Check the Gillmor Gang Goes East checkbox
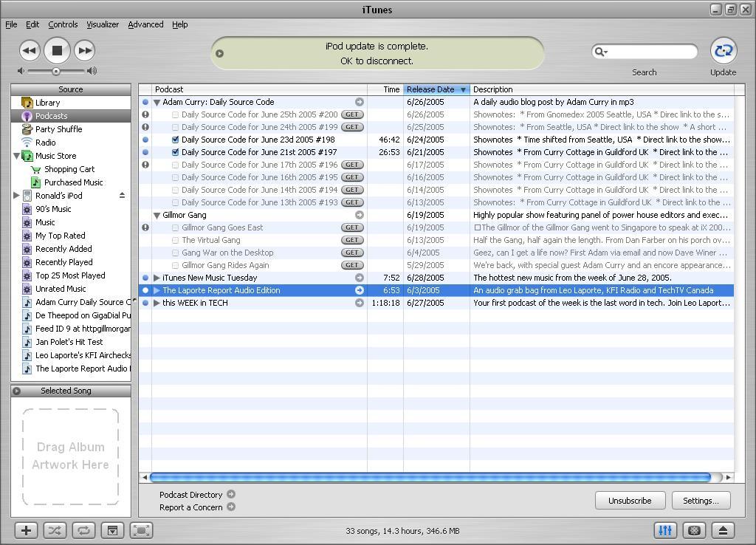The width and height of the screenshot is (756, 545). (176, 227)
